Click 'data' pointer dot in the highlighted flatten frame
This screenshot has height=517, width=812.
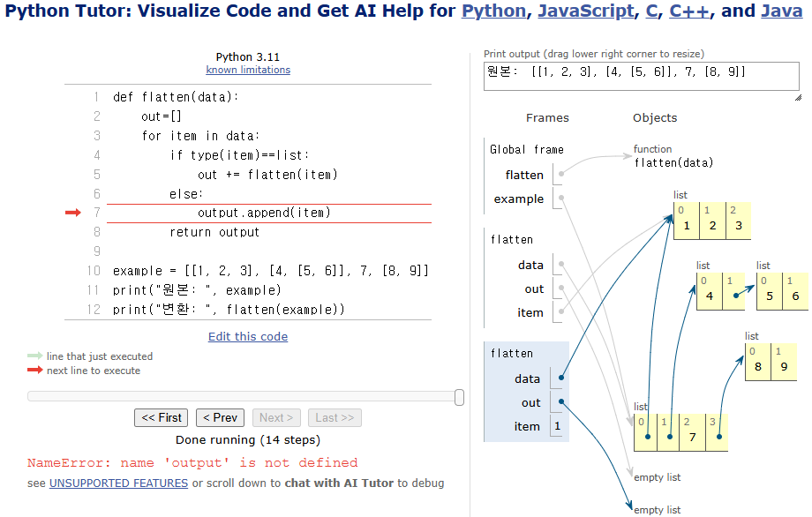(x=560, y=378)
